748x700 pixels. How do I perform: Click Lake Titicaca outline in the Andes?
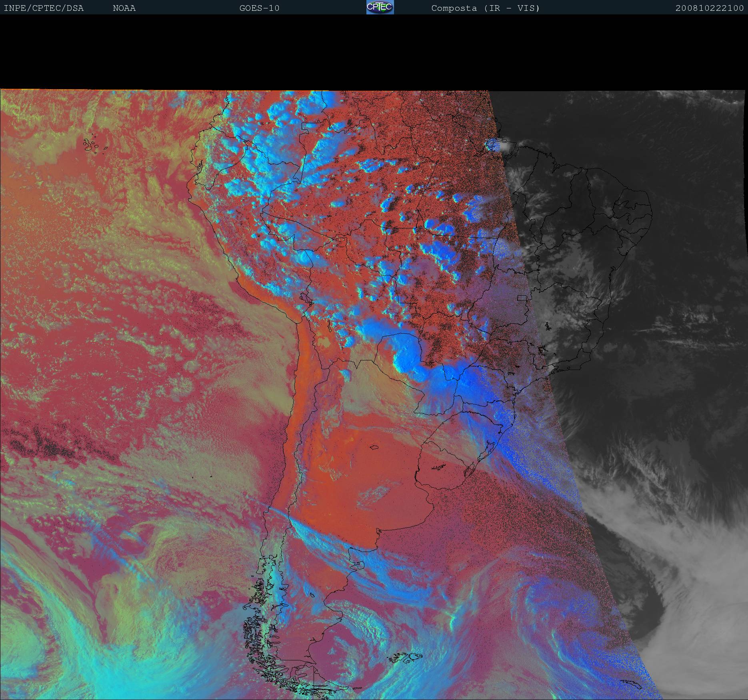[x=305, y=298]
